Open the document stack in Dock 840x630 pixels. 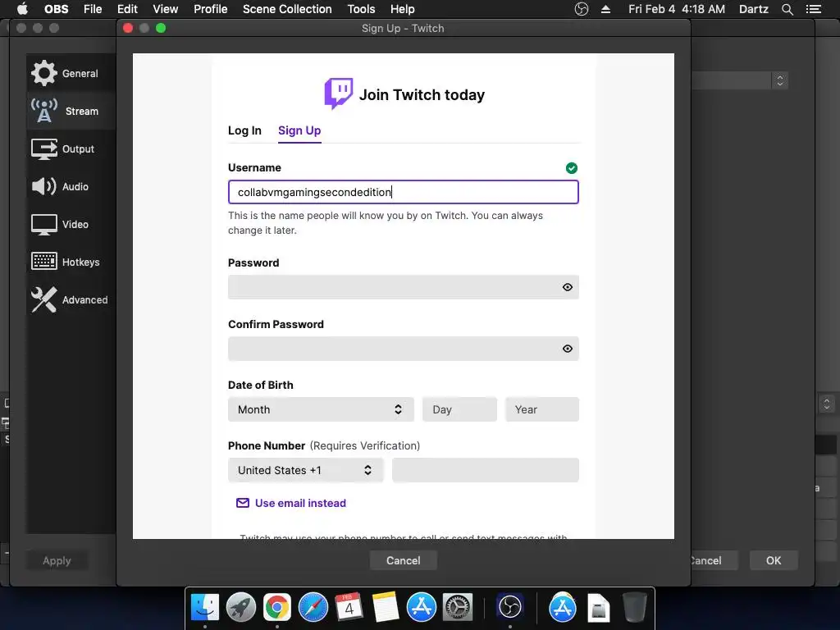pos(598,608)
